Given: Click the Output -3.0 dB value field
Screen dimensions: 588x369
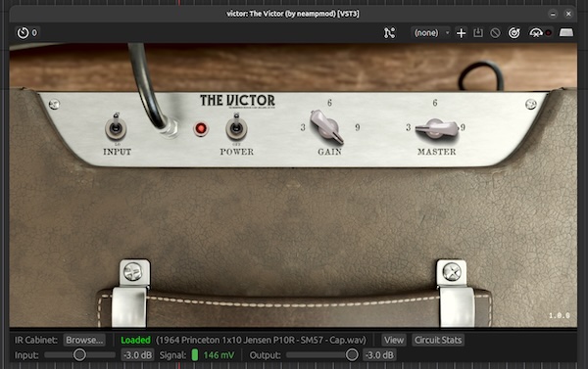Looking at the screenshot, I should (x=379, y=354).
